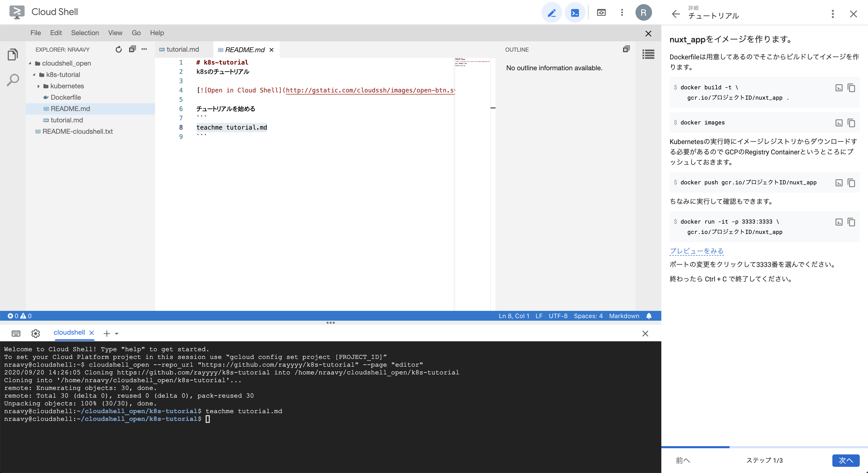This screenshot has height=473, width=868.
Task: Change the LF end of line setting
Action: coord(539,316)
